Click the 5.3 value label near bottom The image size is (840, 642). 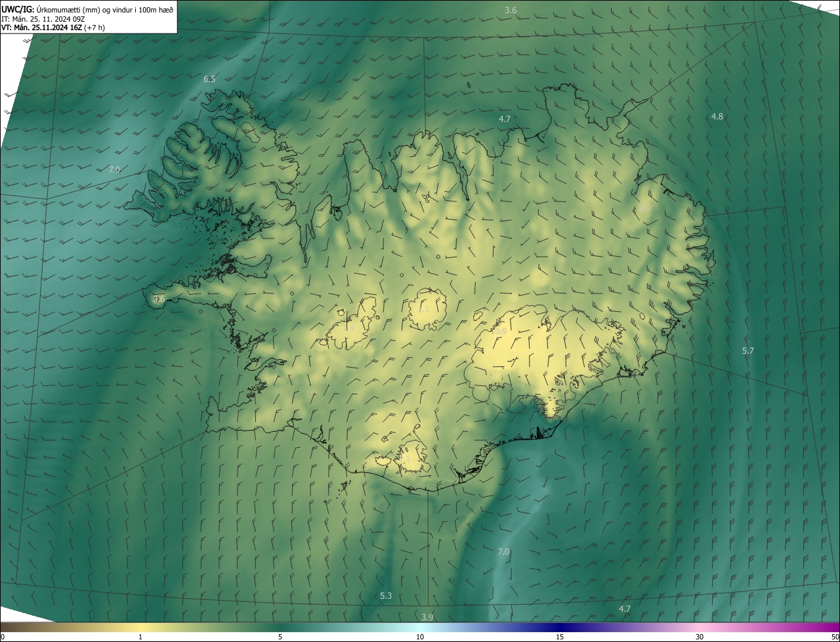tap(386, 595)
